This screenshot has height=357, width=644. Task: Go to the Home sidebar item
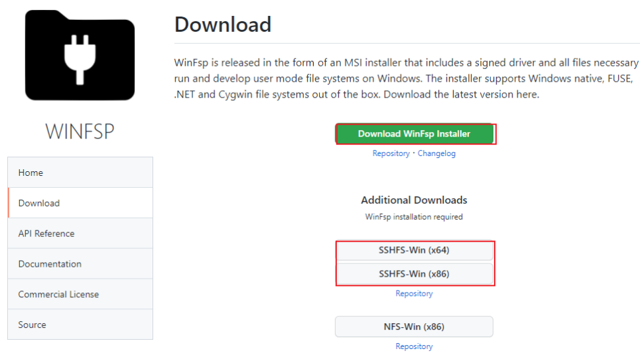[x=80, y=173]
